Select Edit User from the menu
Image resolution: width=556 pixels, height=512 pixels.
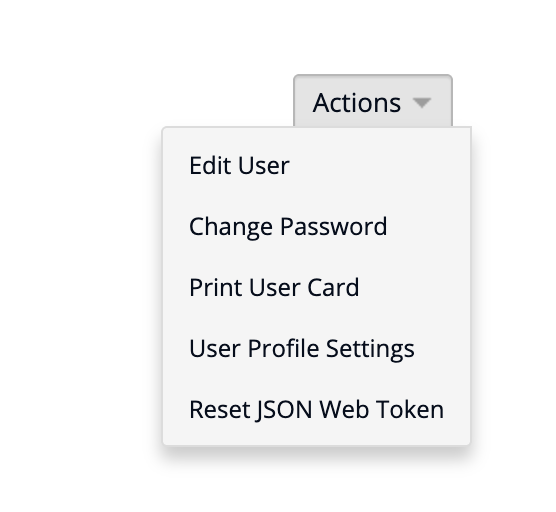317,166
